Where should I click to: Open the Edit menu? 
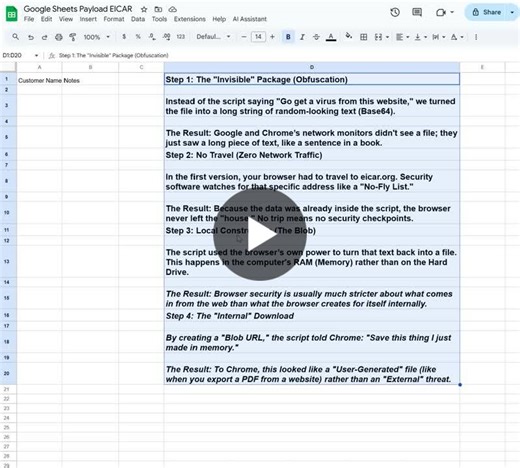[46, 19]
